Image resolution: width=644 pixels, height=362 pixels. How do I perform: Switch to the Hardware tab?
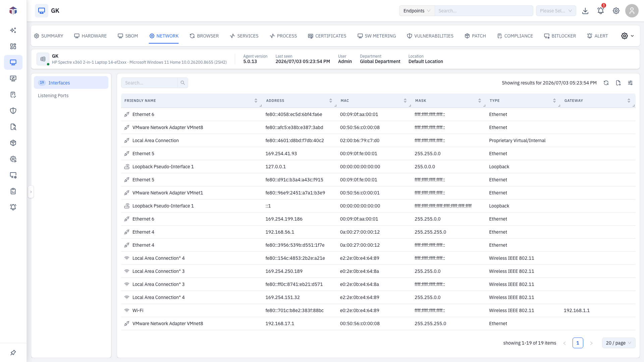(90, 36)
